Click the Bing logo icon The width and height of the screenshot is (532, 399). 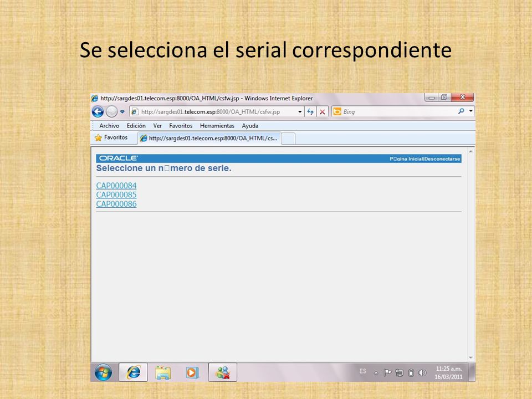pyautogui.click(x=337, y=111)
